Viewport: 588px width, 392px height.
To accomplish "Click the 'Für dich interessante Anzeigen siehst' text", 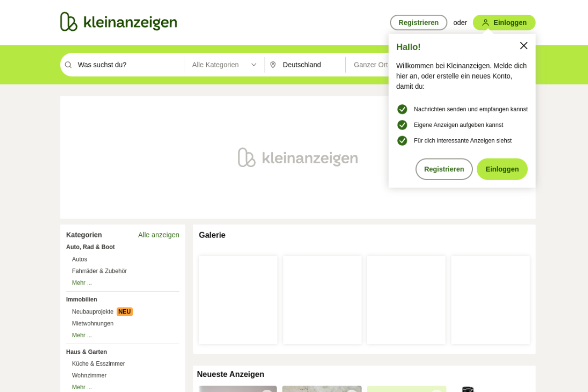I will pyautogui.click(x=463, y=141).
